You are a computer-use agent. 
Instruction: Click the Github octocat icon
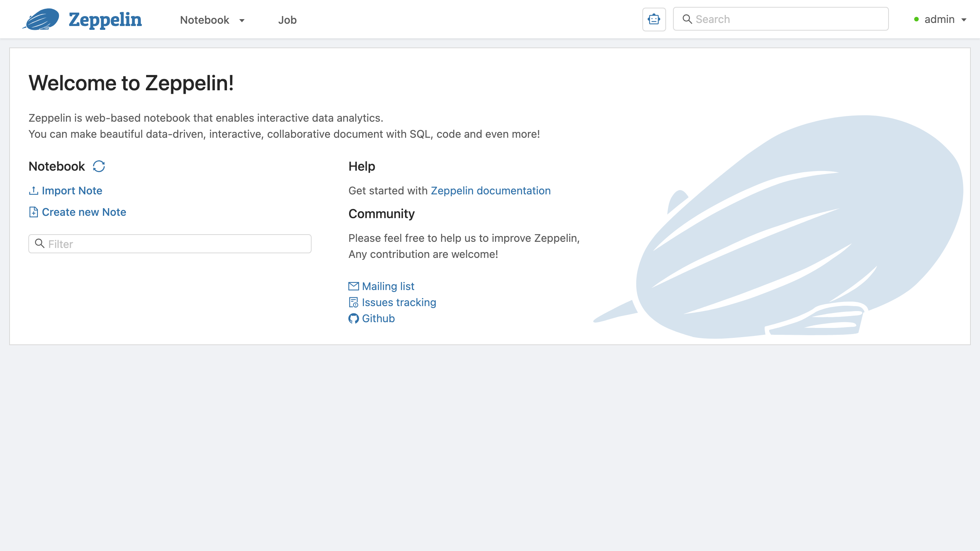pos(354,318)
